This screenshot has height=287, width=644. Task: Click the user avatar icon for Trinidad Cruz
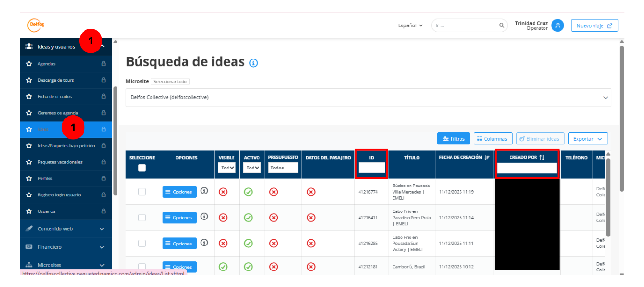[x=558, y=25]
